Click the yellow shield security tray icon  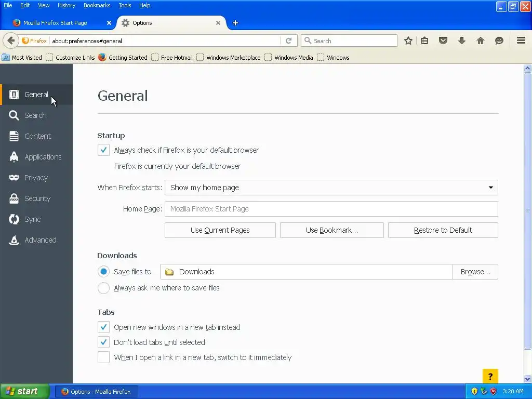474,391
